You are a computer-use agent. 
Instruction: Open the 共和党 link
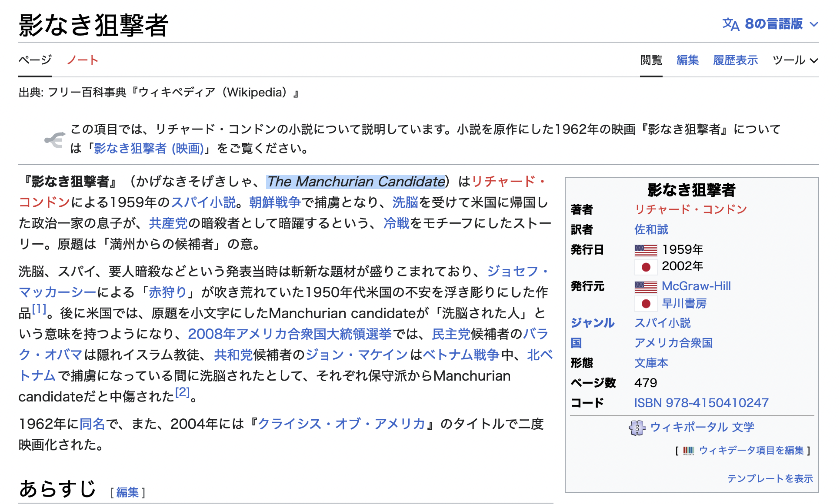[233, 355]
